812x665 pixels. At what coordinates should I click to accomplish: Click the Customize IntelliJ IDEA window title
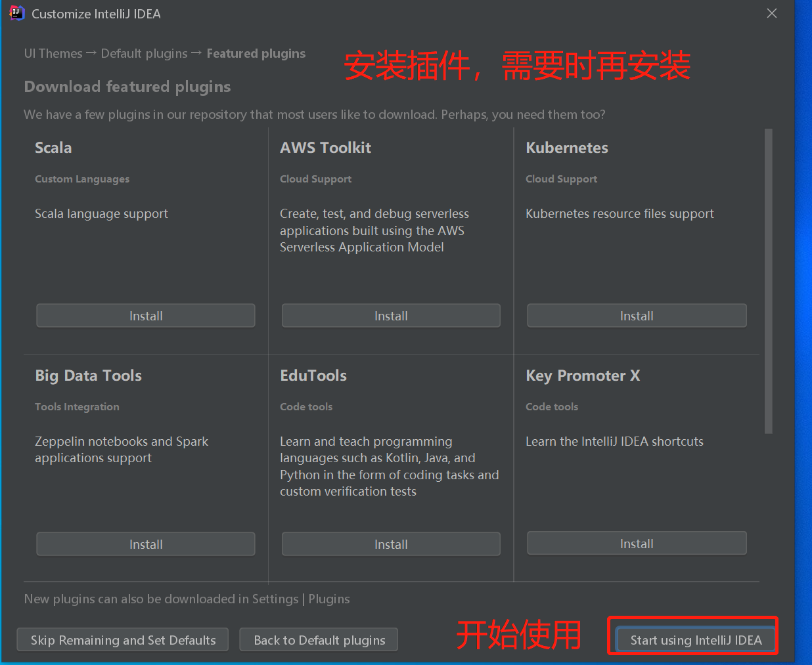(x=96, y=14)
